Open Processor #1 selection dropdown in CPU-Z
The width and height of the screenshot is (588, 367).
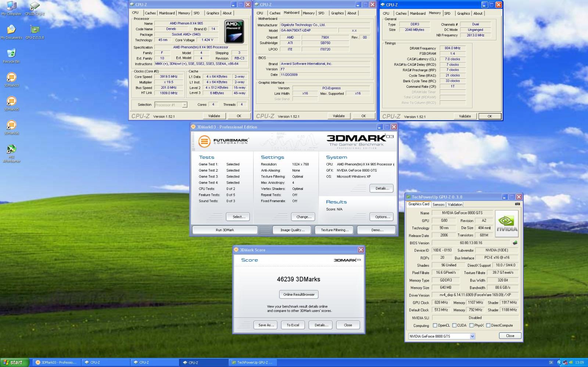coord(184,105)
